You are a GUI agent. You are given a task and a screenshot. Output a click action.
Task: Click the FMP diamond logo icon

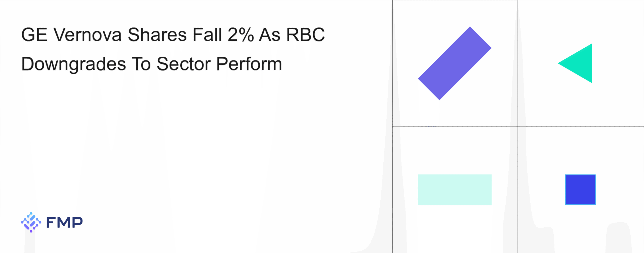[x=31, y=222]
